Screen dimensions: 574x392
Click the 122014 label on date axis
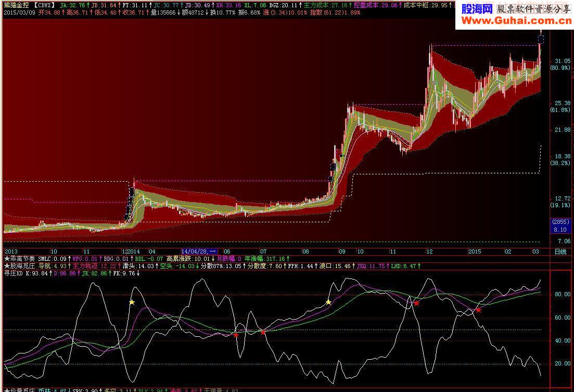(131, 251)
